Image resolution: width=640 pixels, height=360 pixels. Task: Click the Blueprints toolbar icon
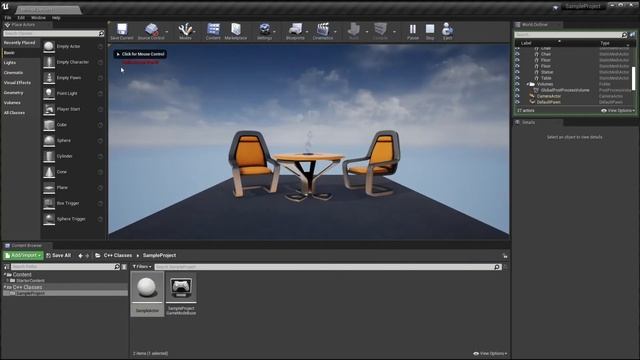point(295,29)
